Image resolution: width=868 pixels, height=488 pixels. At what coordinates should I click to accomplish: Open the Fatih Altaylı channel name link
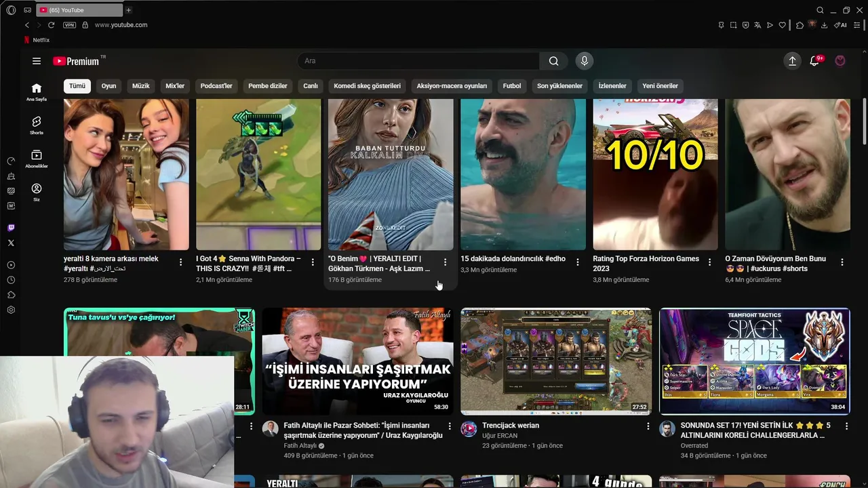tap(300, 446)
